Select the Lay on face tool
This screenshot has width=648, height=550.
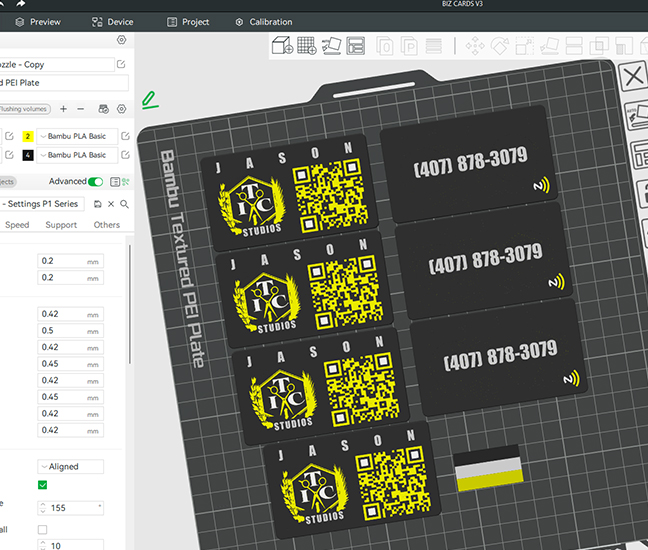pos(550,46)
